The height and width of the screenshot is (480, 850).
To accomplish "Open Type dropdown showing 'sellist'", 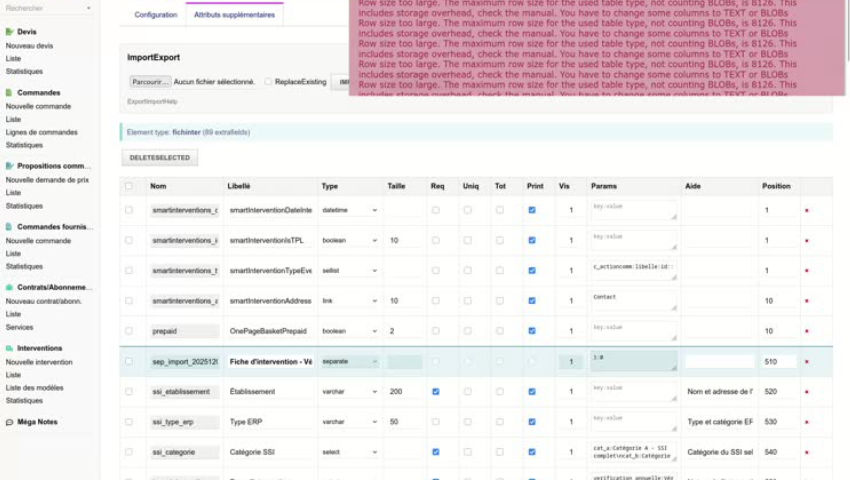I will click(349, 271).
